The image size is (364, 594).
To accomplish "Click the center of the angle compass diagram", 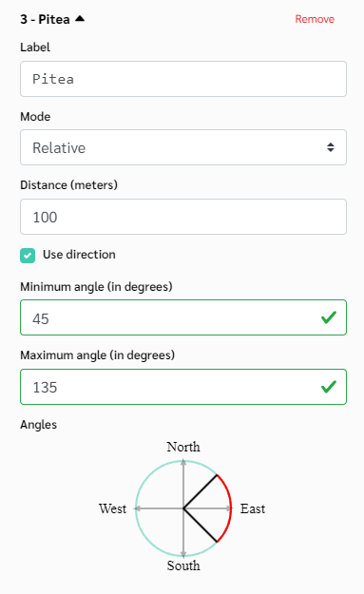I will pyautogui.click(x=183, y=508).
